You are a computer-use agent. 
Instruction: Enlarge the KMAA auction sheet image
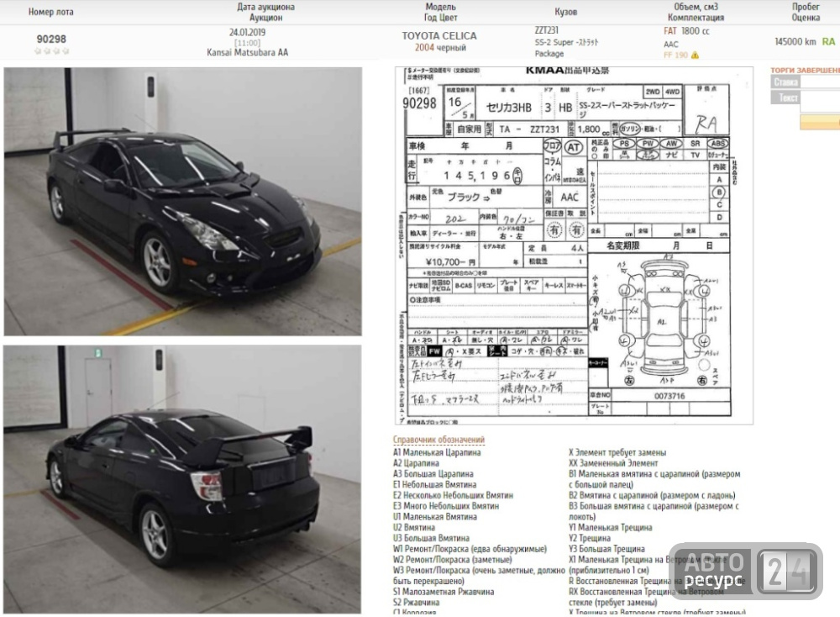[x=575, y=245]
